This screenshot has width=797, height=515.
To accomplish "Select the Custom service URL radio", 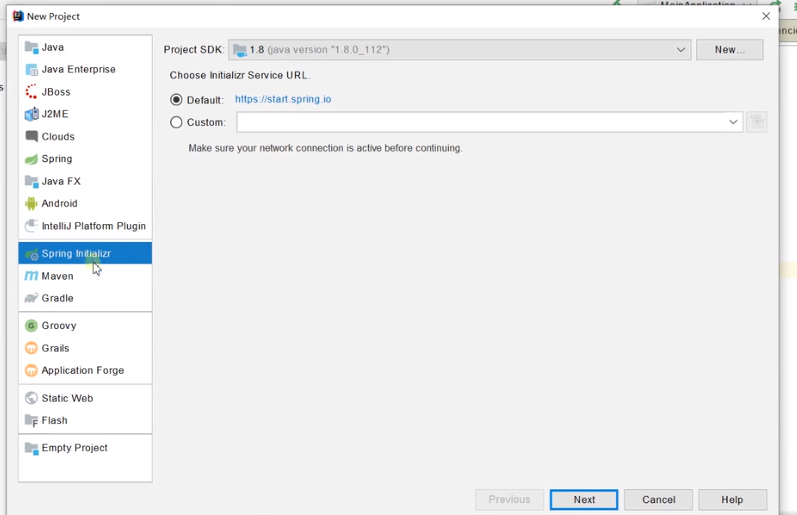I will click(176, 122).
